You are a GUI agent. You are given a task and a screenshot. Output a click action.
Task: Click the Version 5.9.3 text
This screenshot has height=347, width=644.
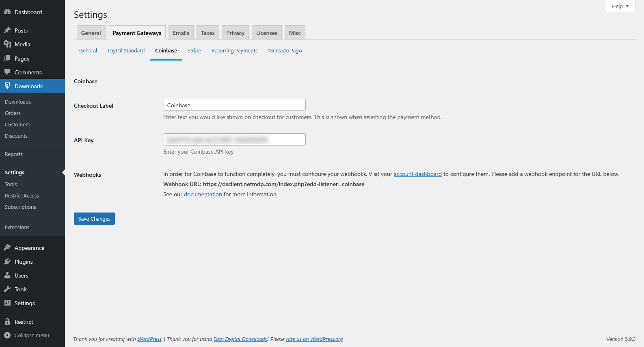pos(621,339)
